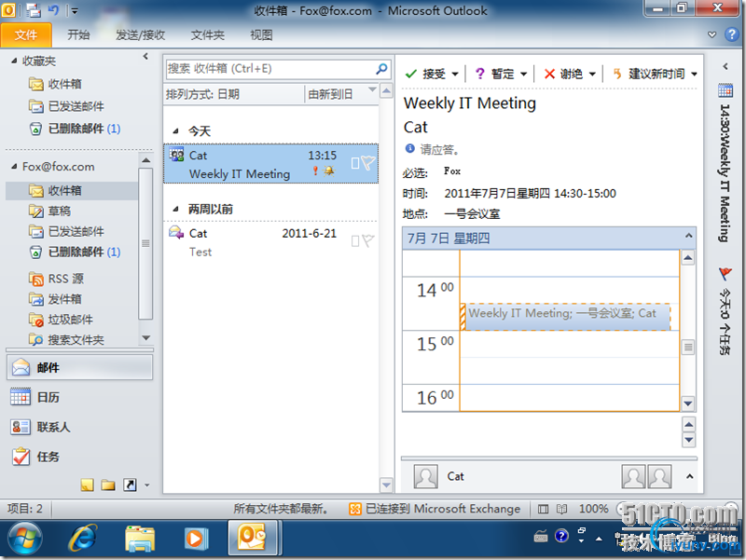This screenshot has width=746, height=560.
Task: Collapse the 今天 message group
Action: (x=175, y=130)
